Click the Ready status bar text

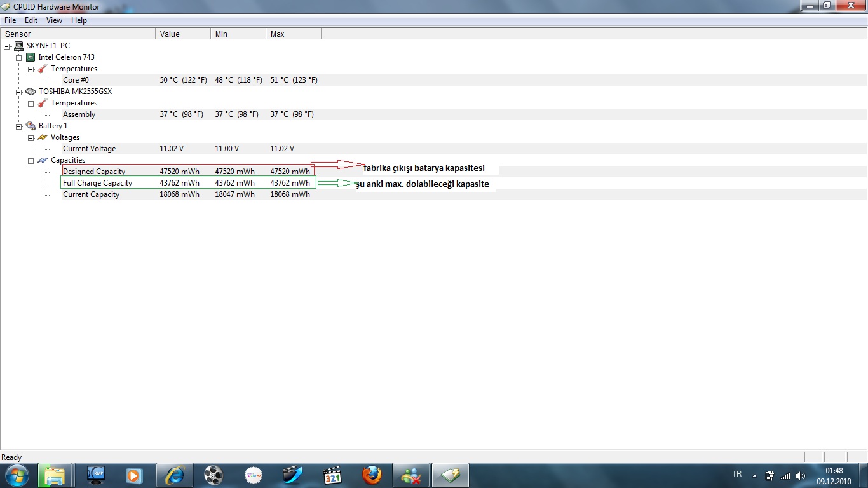coord(11,457)
